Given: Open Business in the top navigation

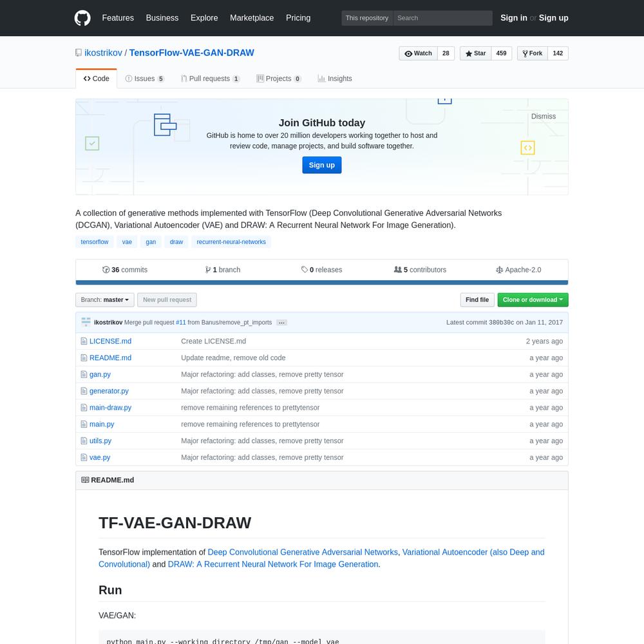Looking at the screenshot, I should pos(162,18).
